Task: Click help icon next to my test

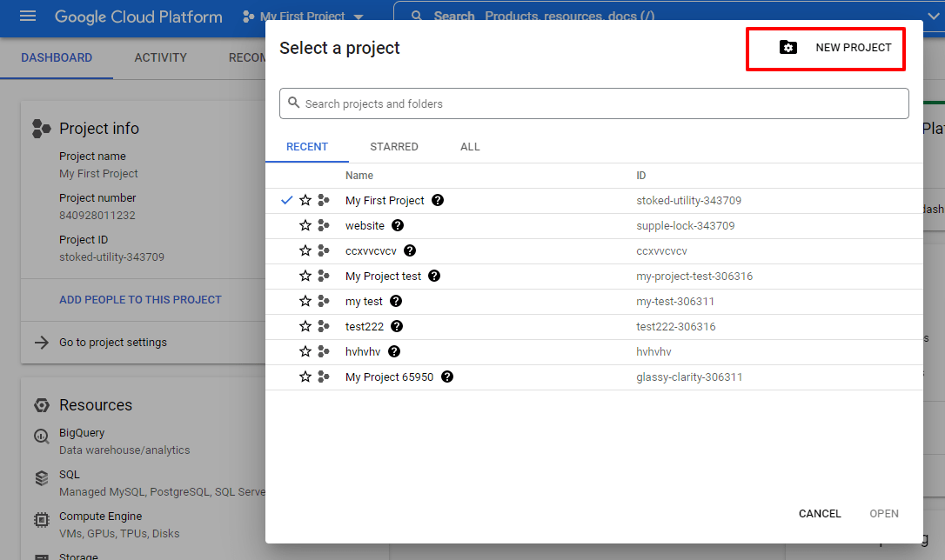Action: click(396, 301)
